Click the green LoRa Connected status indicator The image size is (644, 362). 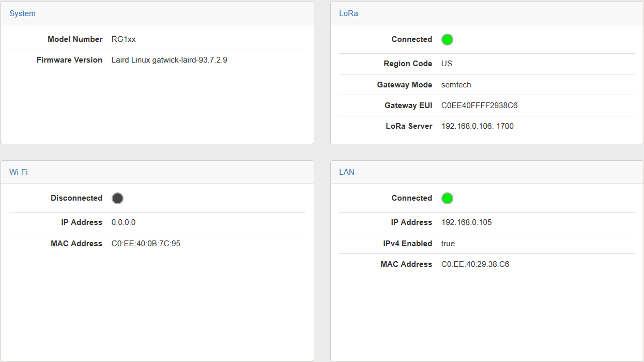447,40
